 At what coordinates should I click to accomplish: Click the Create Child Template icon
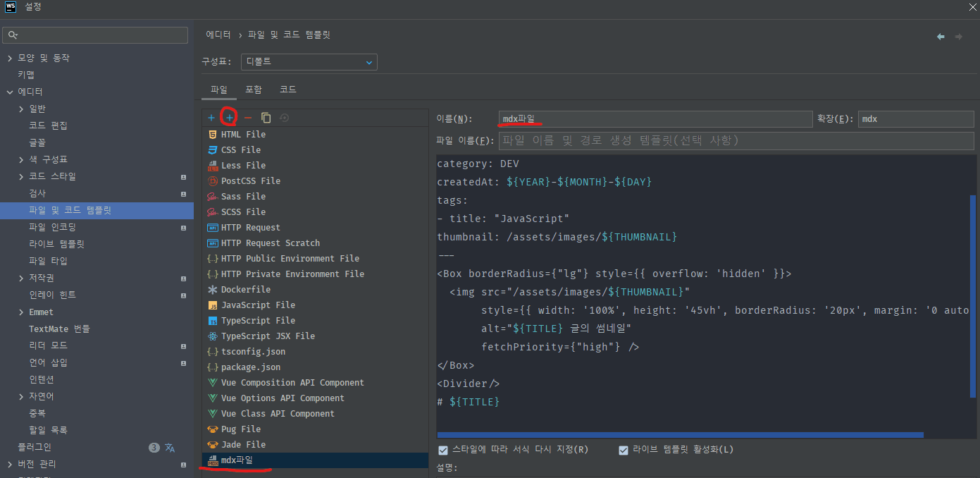[x=229, y=118]
